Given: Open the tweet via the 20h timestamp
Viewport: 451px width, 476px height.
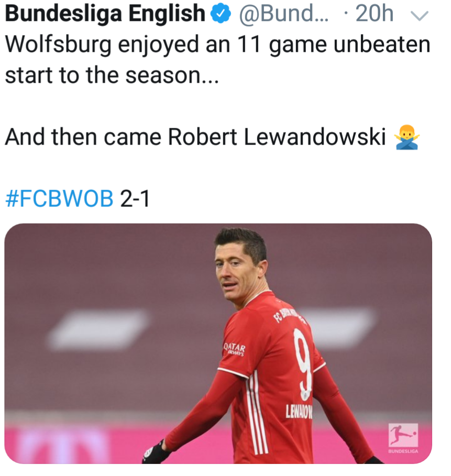Looking at the screenshot, I should click(x=374, y=14).
